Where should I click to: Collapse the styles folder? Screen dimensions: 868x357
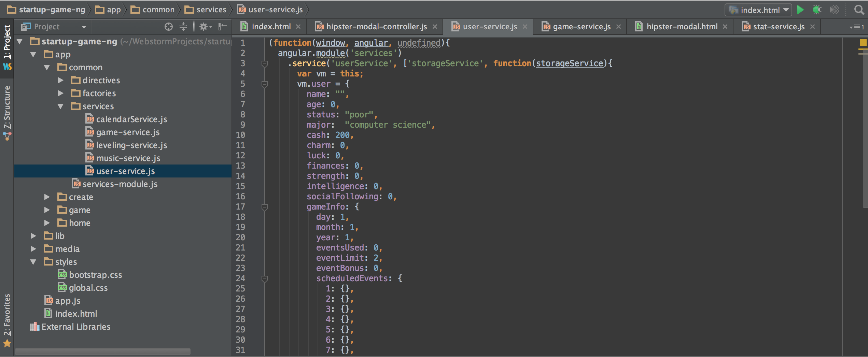(x=33, y=262)
